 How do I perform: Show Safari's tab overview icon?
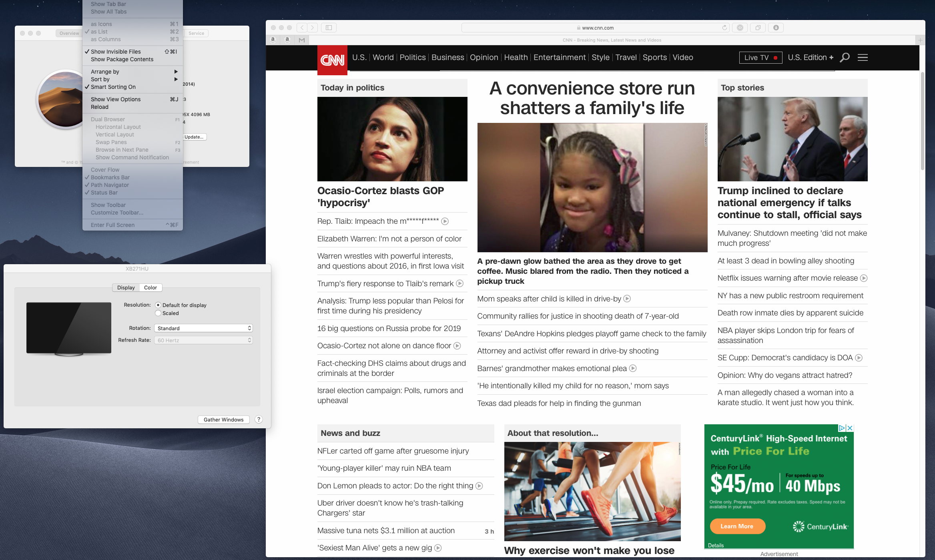coord(758,28)
